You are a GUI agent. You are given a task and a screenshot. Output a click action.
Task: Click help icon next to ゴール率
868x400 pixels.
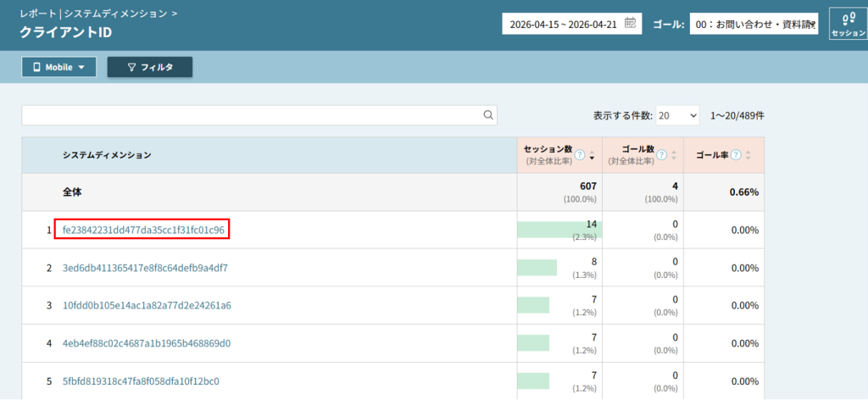pyautogui.click(x=736, y=155)
